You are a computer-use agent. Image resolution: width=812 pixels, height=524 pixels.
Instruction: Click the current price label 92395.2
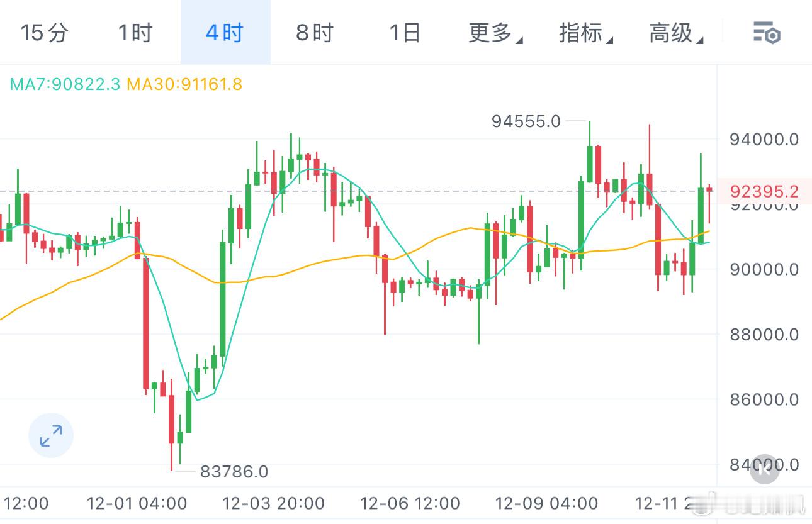point(764,191)
